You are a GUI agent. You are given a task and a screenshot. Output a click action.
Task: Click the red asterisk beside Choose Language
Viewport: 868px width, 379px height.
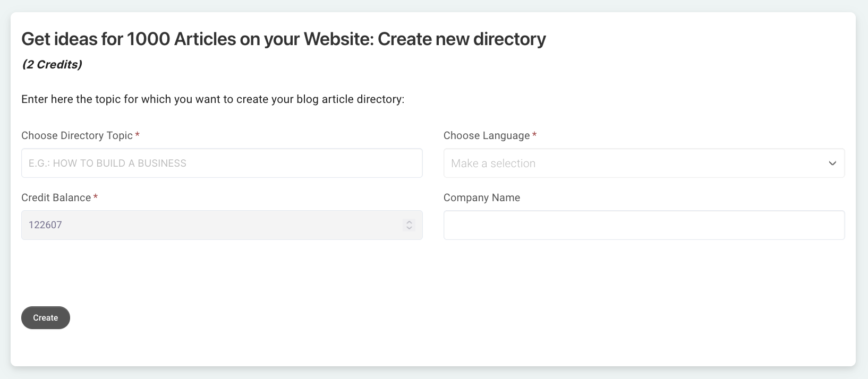click(534, 135)
